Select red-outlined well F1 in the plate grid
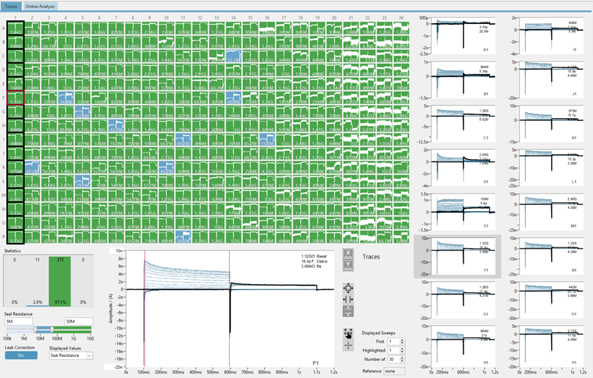This screenshot has height=378, width=593. (16, 98)
